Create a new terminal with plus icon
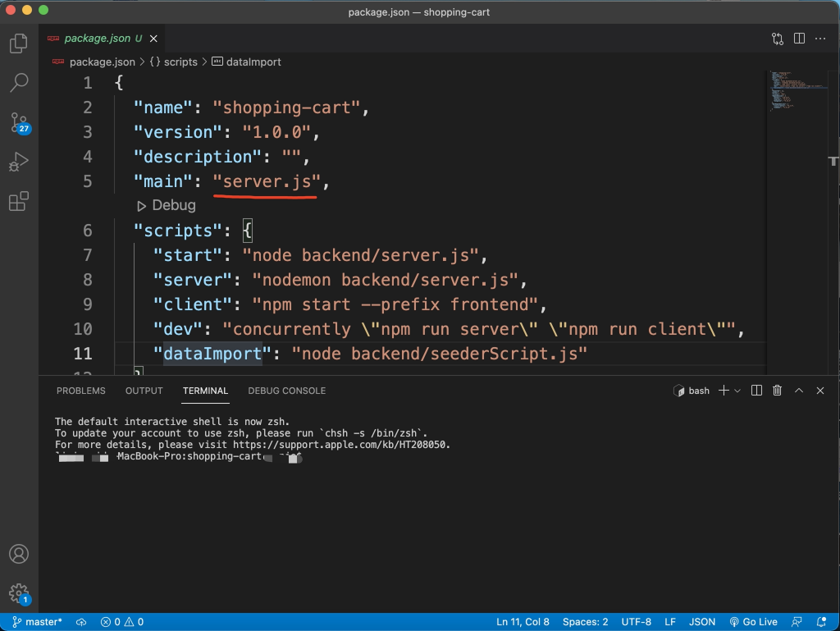The height and width of the screenshot is (631, 840). (724, 391)
